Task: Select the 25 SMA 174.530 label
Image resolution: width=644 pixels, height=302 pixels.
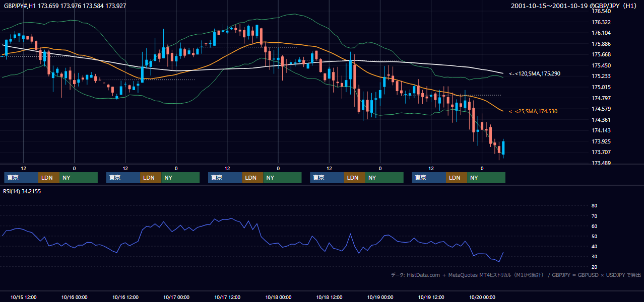Action: coord(533,111)
